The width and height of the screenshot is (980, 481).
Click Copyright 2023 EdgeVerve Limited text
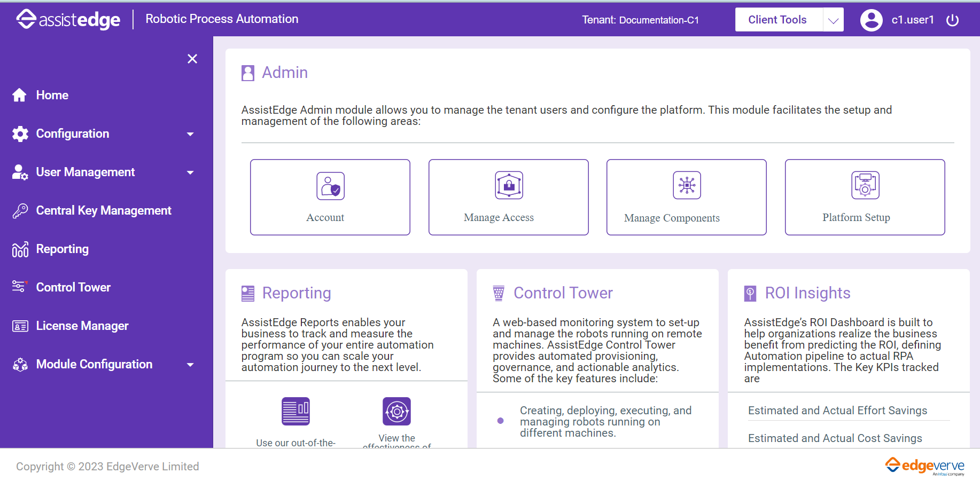107,467
